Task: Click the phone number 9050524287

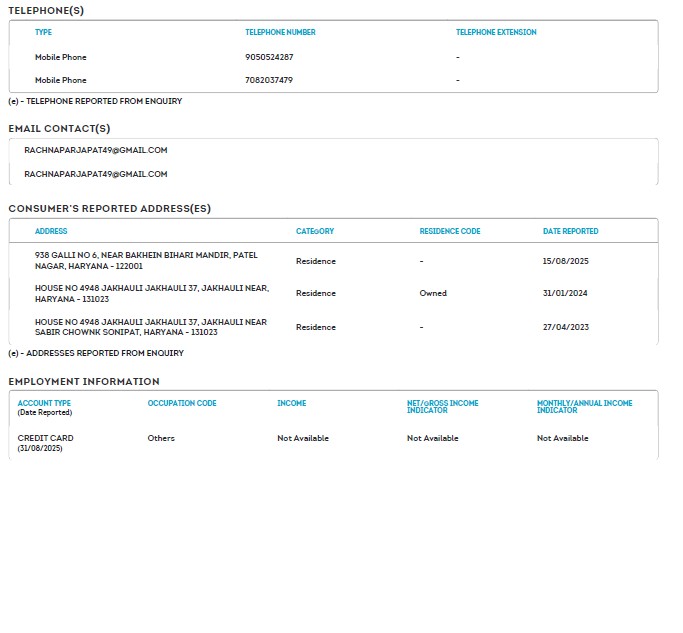Action: click(269, 57)
